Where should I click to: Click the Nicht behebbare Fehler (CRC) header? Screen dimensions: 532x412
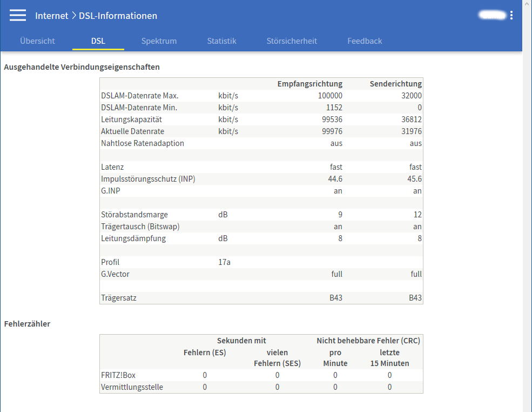[368, 341]
